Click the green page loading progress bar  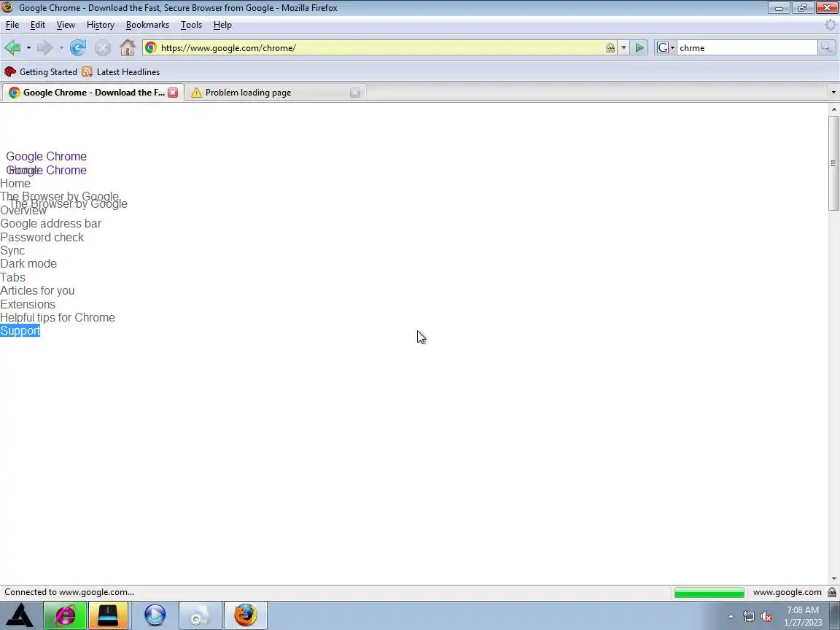click(x=709, y=593)
